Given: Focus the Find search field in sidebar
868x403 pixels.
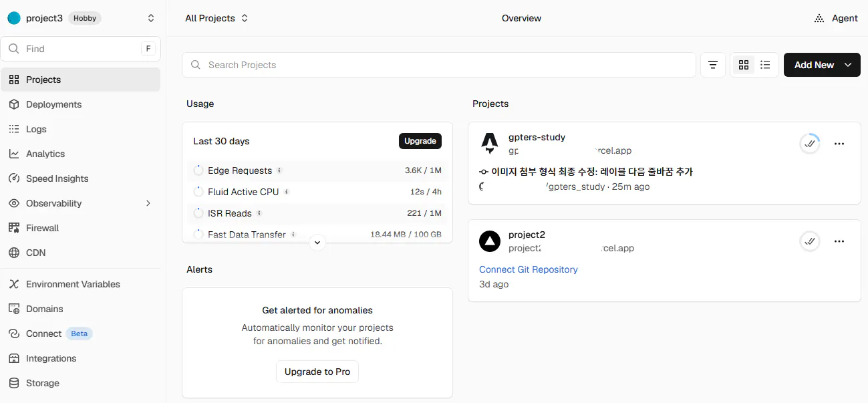Looking at the screenshot, I should pos(81,49).
